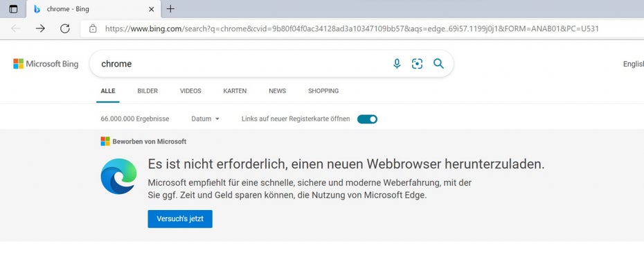Switch to the BILDER tab
This screenshot has height=253, width=644.
click(x=147, y=91)
